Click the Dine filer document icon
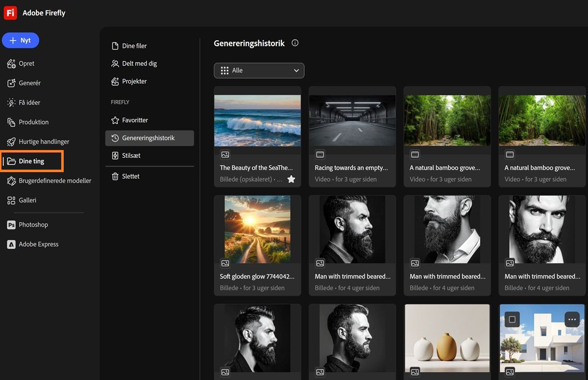The width and height of the screenshot is (588, 380). [x=115, y=46]
